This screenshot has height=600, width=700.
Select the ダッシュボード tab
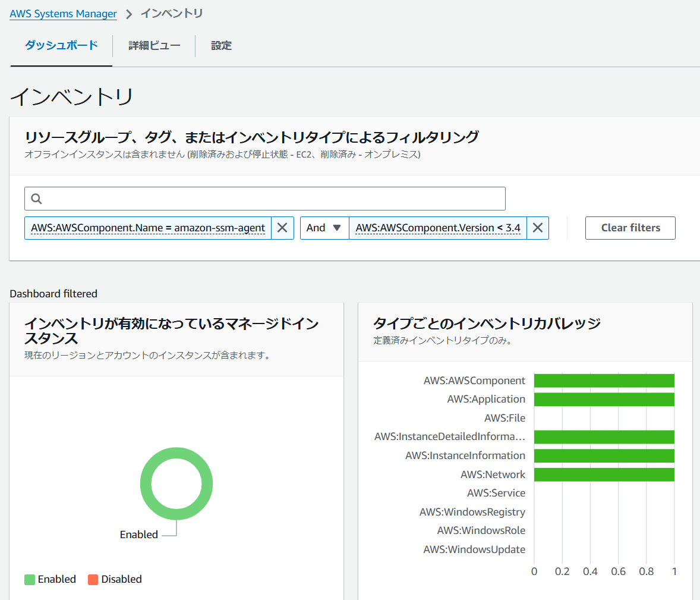pos(61,45)
